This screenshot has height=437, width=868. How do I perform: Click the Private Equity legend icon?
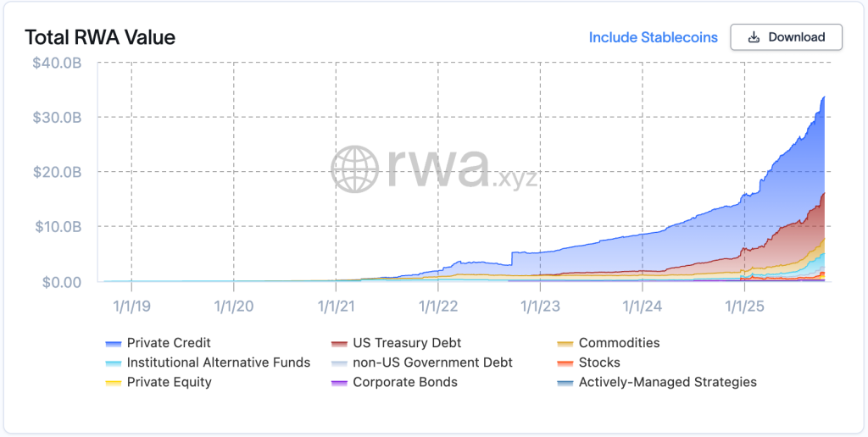pos(113,383)
